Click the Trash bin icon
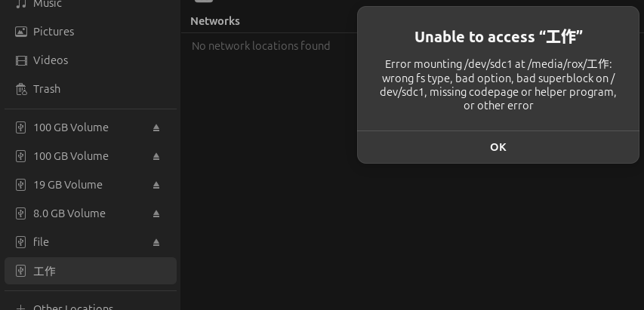 click(x=21, y=89)
